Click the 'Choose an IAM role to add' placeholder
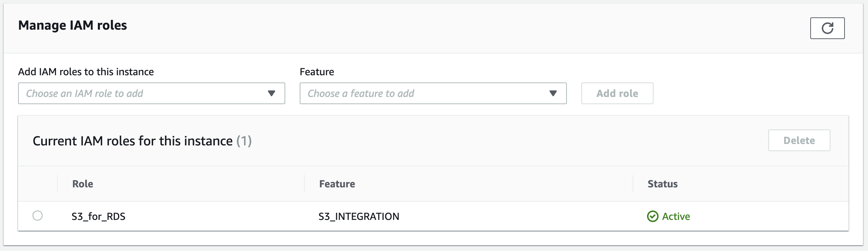 [x=85, y=94]
